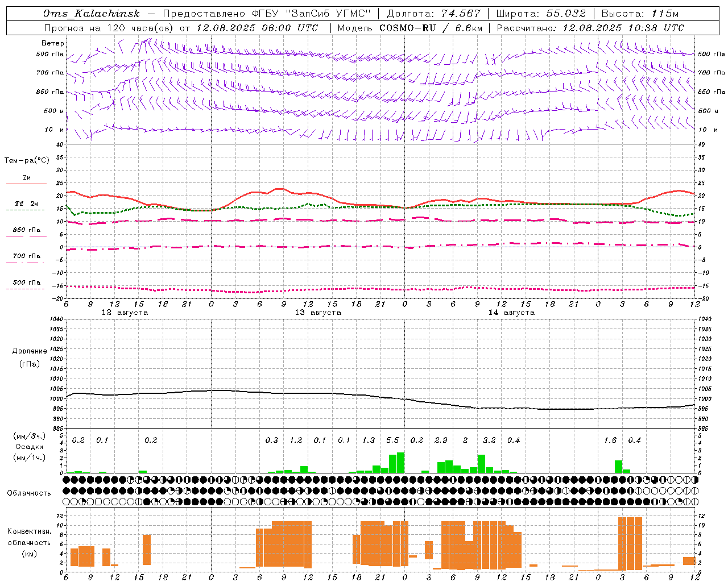The width and height of the screenshot is (728, 582).
Task: Click the station title Oms_Kalachinsk
Action: pos(91,14)
